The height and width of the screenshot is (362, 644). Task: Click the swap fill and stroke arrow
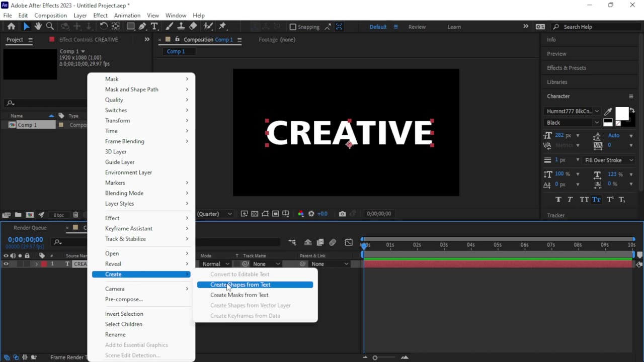pos(632,111)
